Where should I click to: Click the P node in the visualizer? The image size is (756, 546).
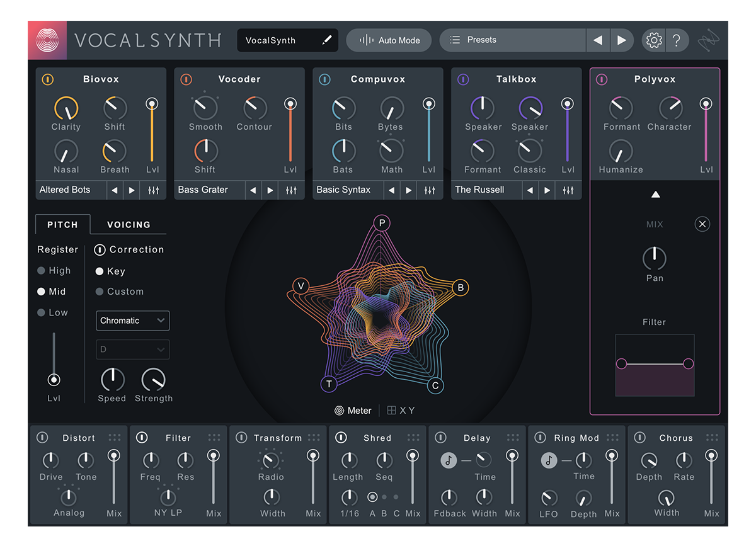pyautogui.click(x=382, y=223)
